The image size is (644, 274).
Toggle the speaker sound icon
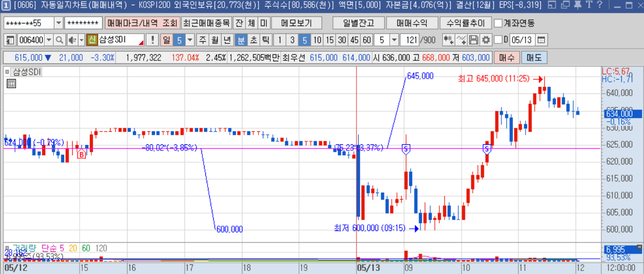point(72,40)
